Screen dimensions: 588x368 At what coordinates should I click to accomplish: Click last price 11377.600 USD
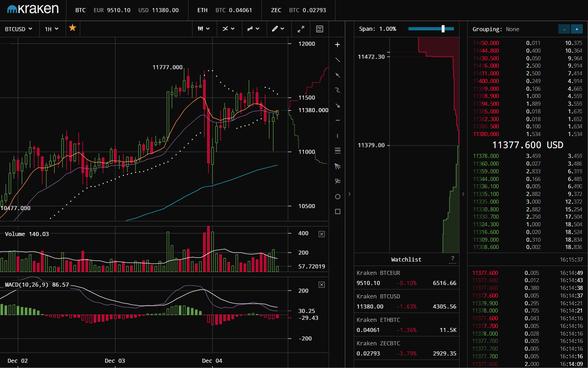528,145
